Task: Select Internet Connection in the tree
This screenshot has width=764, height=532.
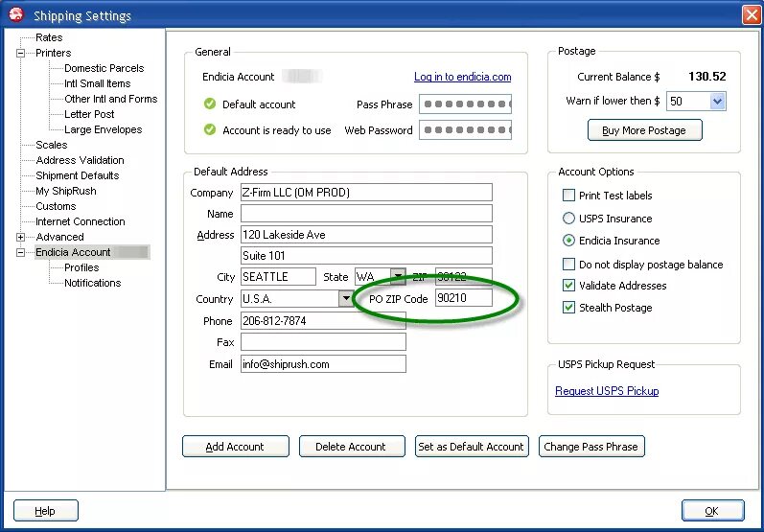Action: point(81,221)
